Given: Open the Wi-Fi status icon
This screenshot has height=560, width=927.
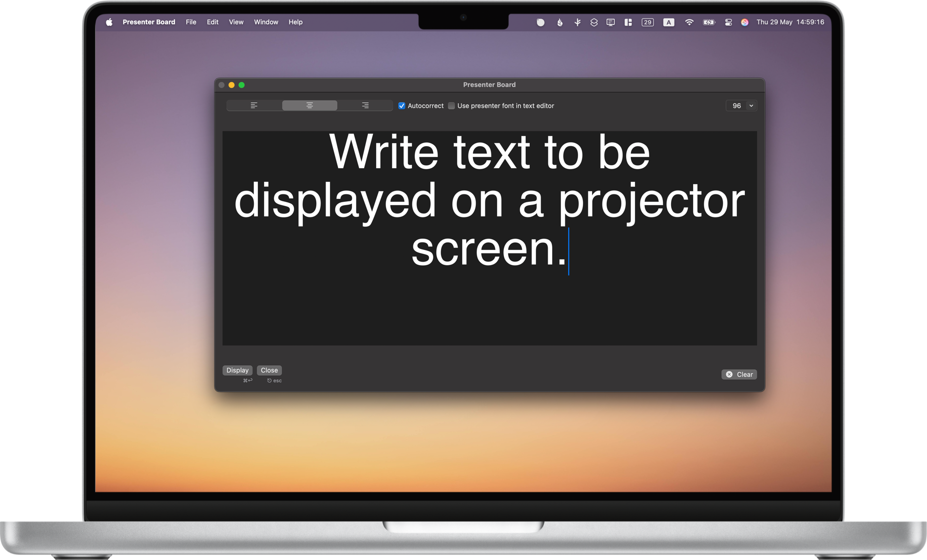Looking at the screenshot, I should pos(689,22).
